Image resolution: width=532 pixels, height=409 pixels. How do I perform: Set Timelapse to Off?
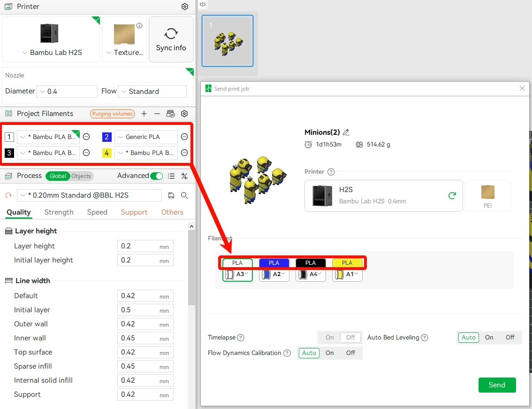[x=350, y=337]
